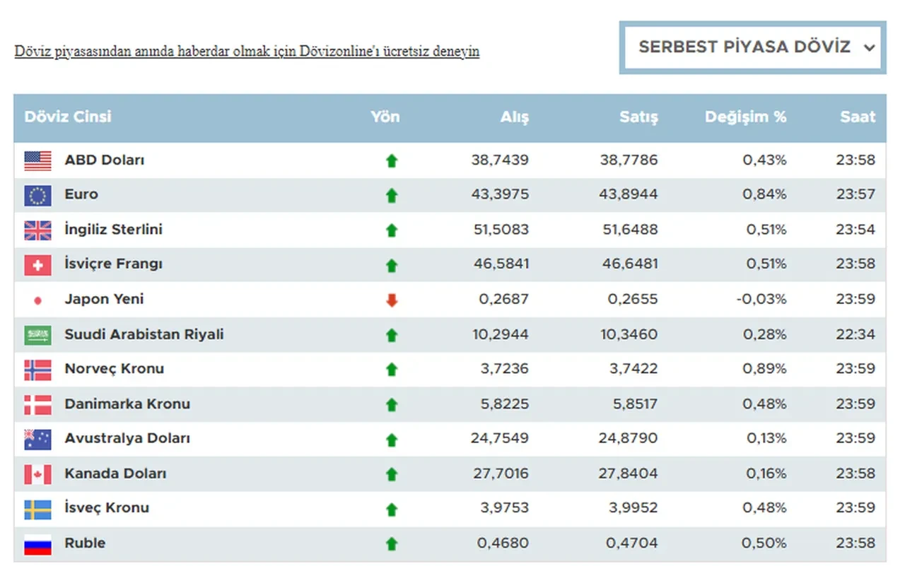Open the Serbest Piyasa Döviz dropdown
This screenshot has height=588, width=905.
tap(744, 47)
